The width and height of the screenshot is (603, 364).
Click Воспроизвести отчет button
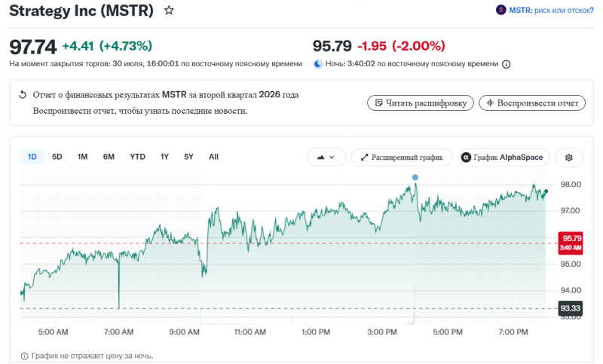click(x=532, y=103)
